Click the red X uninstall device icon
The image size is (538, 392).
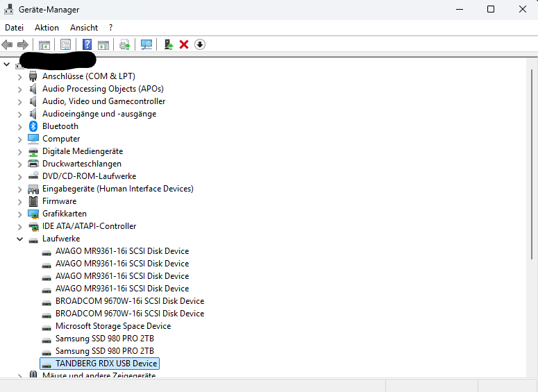(x=184, y=44)
